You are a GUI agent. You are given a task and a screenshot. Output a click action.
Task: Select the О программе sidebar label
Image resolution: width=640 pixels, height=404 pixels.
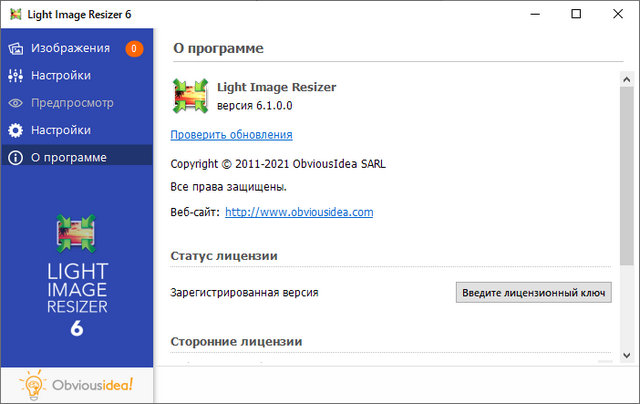70,157
